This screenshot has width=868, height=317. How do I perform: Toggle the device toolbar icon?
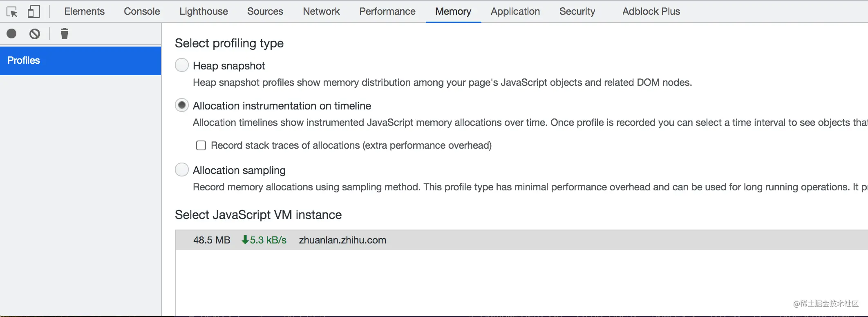coord(34,11)
